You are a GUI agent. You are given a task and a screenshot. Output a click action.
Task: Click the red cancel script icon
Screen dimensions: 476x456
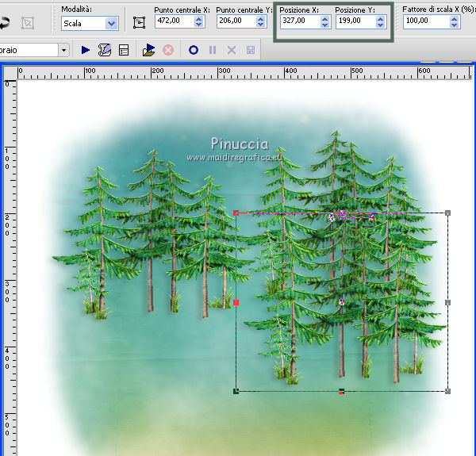pos(168,50)
